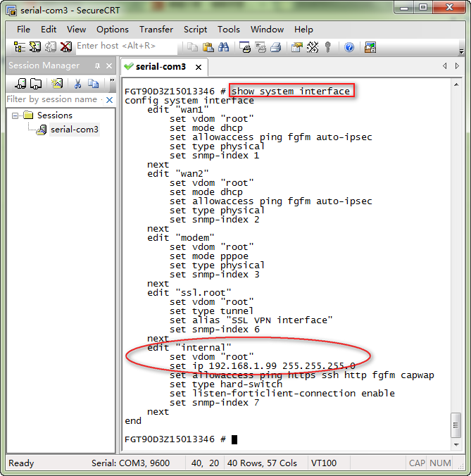Click status bar 'Serial: COM3, 9600'
The width and height of the screenshot is (471, 476).
[130, 463]
